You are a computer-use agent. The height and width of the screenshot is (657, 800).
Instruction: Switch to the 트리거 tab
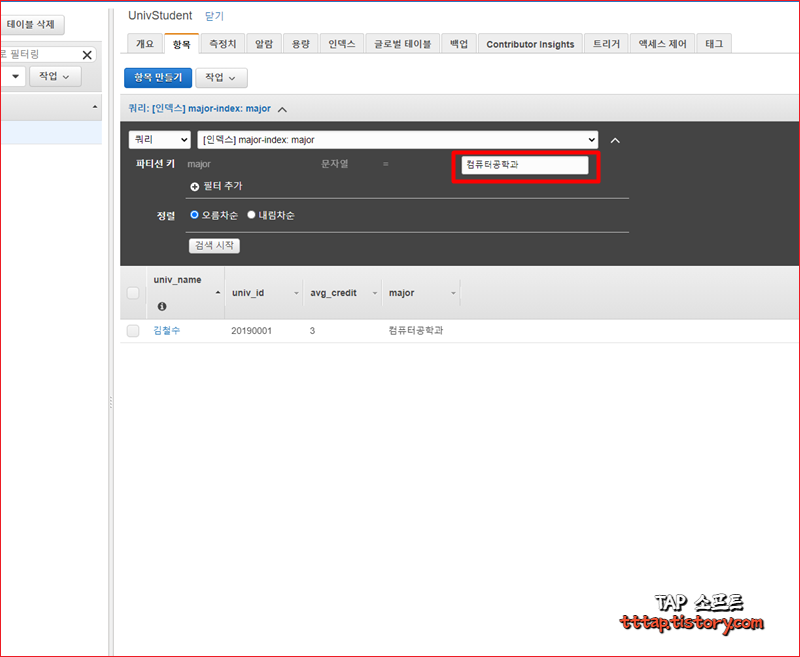[x=606, y=44]
